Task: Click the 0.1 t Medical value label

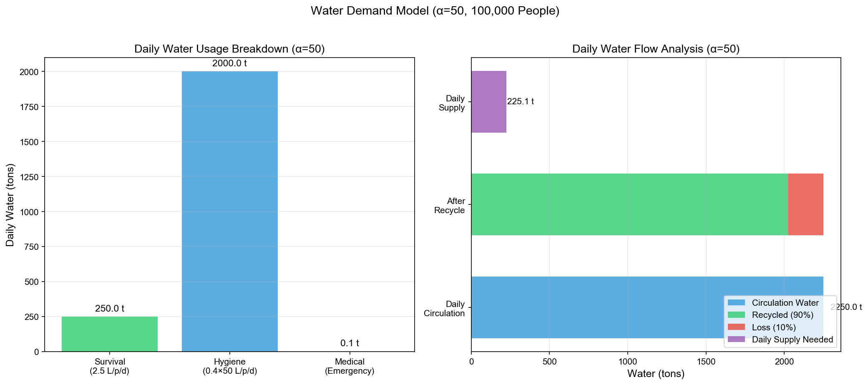Action: 350,343
